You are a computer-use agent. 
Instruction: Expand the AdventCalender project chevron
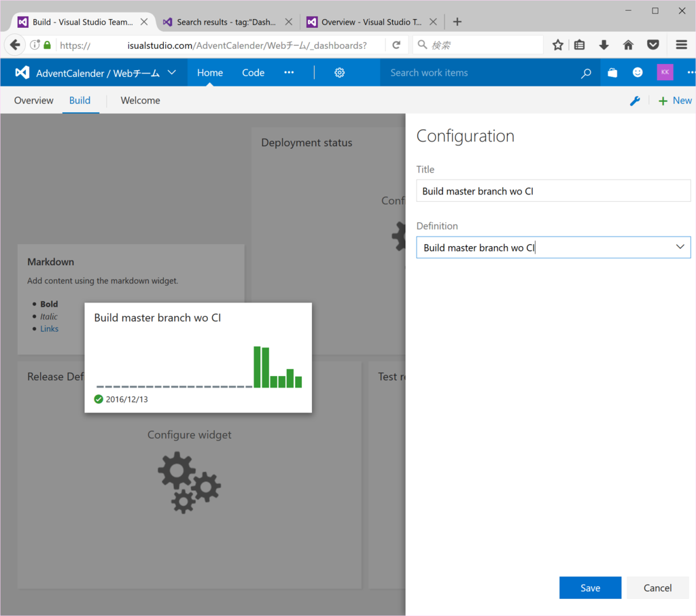[172, 72]
